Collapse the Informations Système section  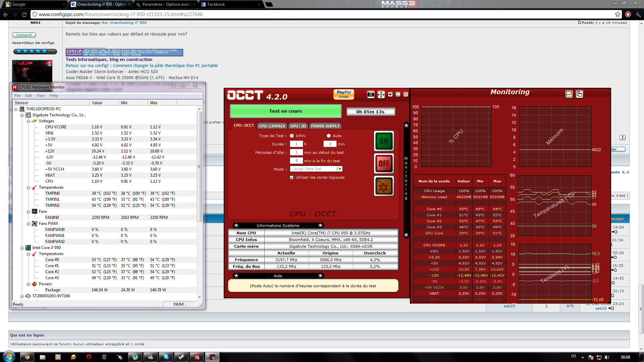(x=320, y=226)
